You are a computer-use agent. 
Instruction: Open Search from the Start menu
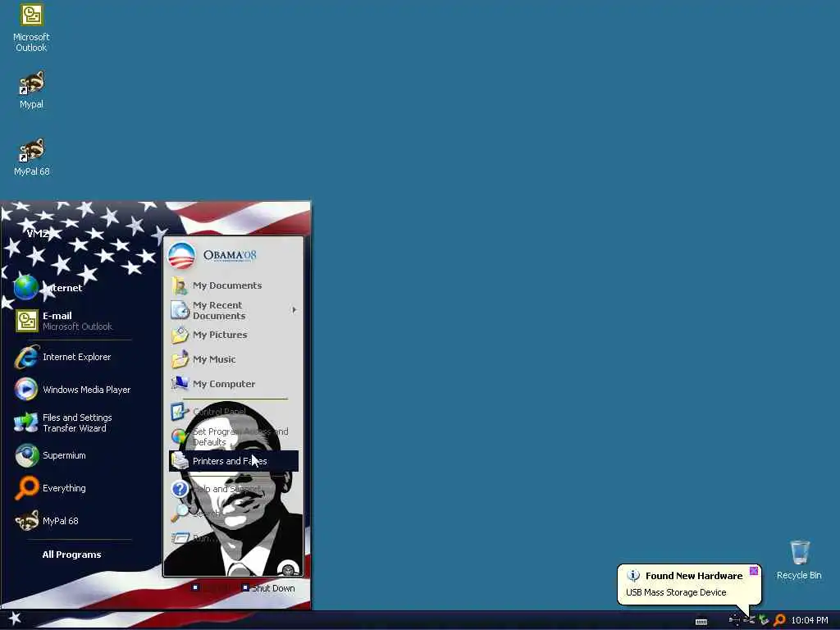click(x=234, y=514)
